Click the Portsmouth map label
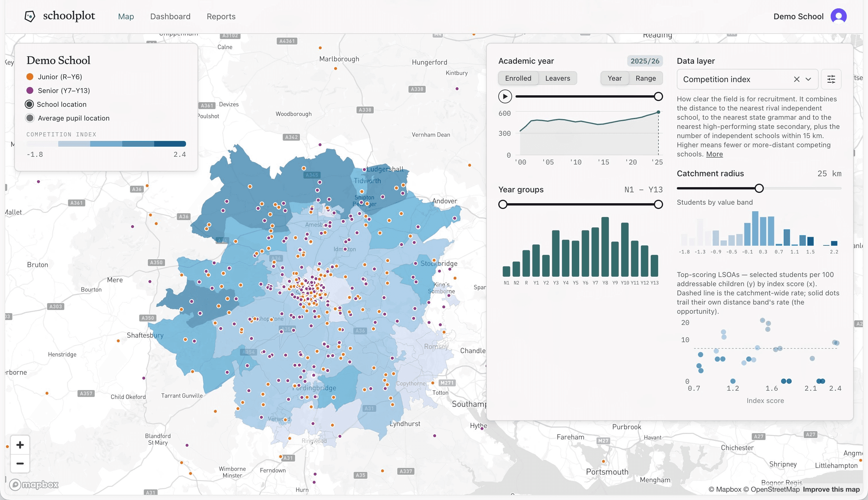This screenshot has width=868, height=500. (x=607, y=472)
